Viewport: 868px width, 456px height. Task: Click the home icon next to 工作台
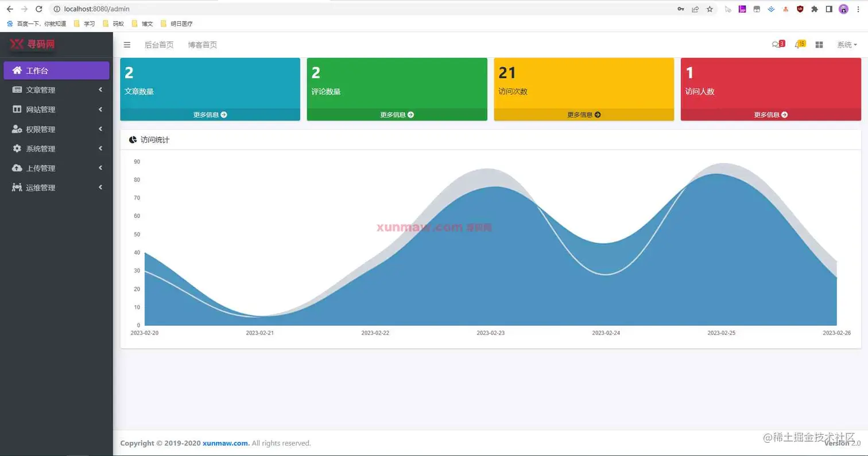click(x=17, y=71)
